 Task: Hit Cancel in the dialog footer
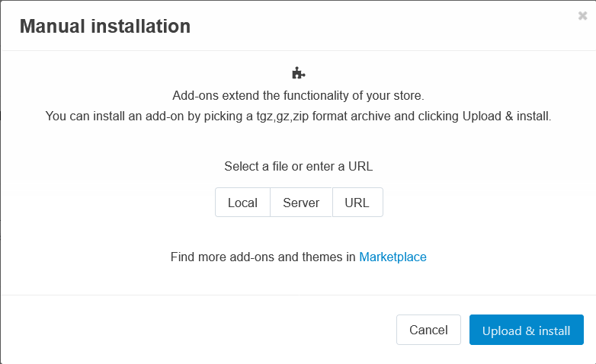428,330
